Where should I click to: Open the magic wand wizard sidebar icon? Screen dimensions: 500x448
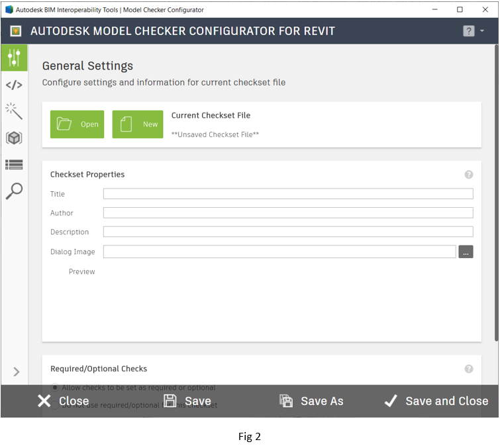click(14, 111)
